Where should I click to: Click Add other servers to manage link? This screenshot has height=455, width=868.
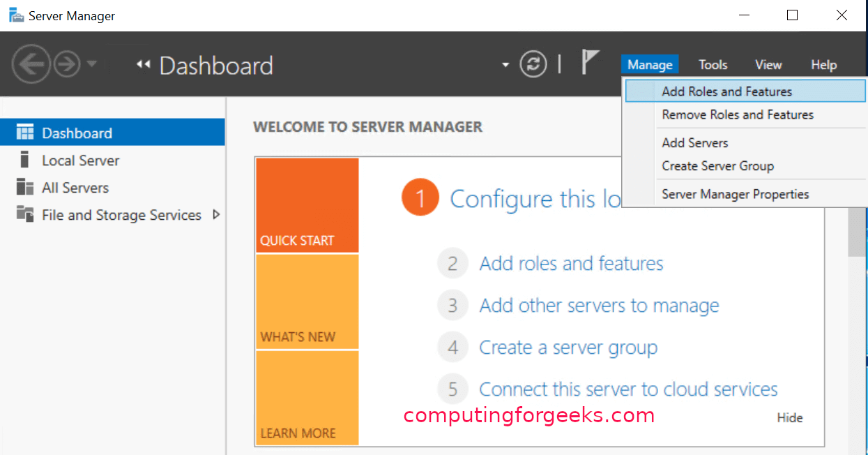(599, 306)
